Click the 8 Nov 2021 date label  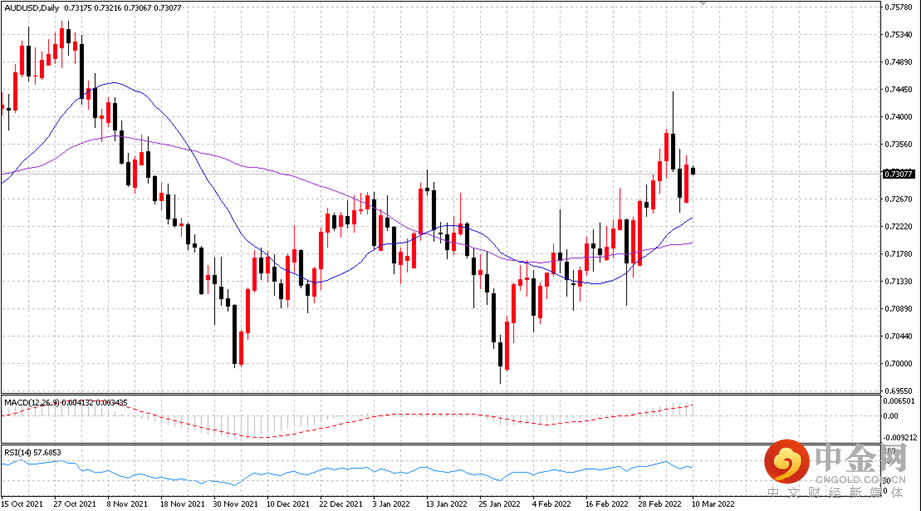(x=127, y=504)
